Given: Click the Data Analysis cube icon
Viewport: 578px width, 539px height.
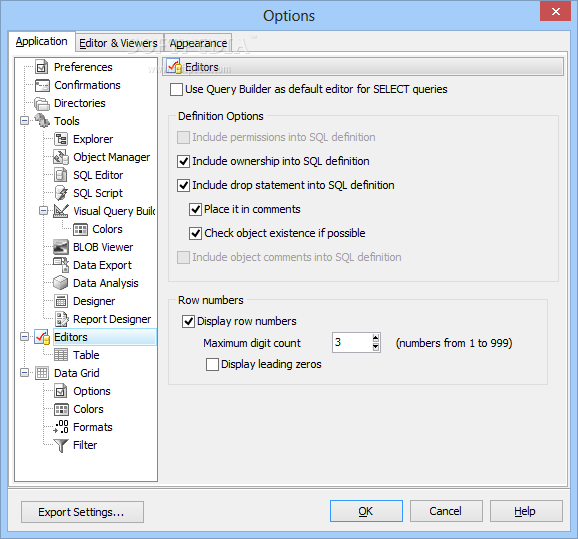Looking at the screenshot, I should (x=61, y=283).
